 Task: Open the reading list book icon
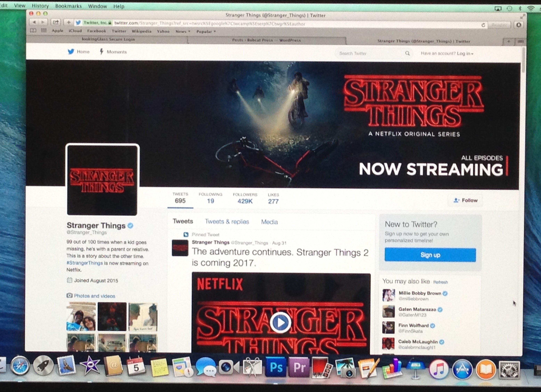33,31
